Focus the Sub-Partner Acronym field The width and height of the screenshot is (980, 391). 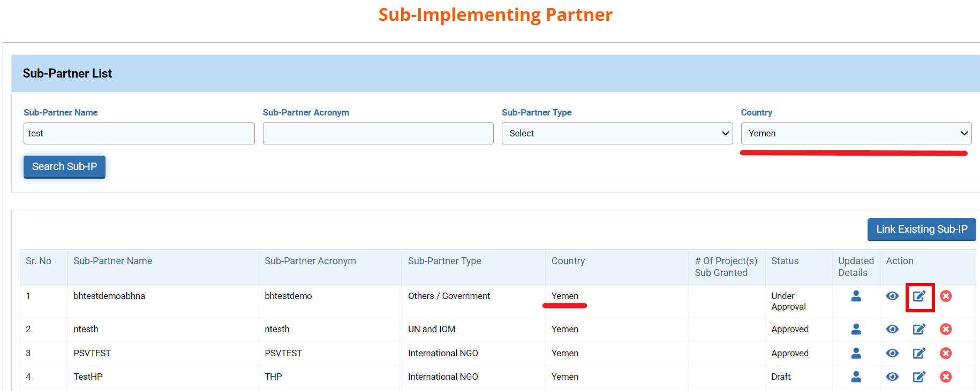[x=378, y=133]
